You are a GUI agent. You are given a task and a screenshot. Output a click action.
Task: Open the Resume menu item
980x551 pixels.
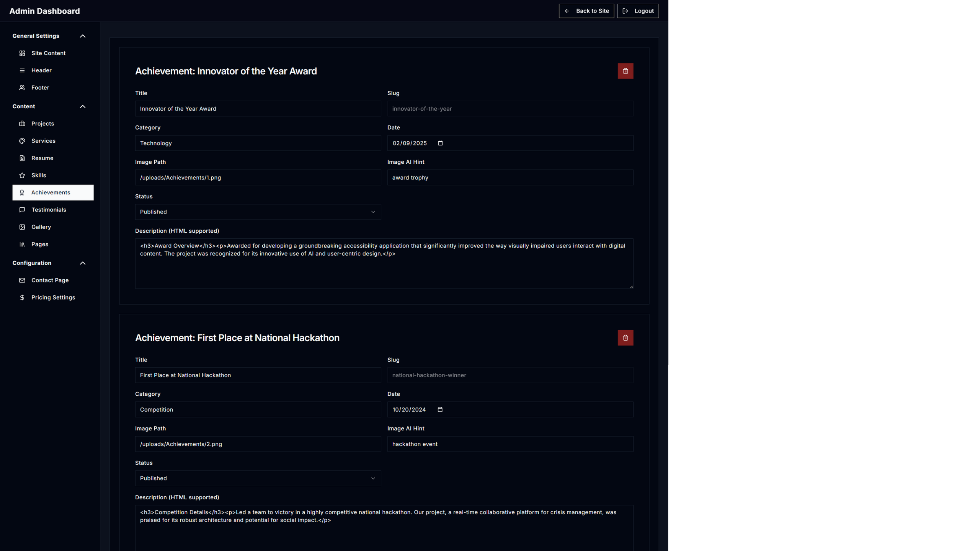tap(42, 158)
